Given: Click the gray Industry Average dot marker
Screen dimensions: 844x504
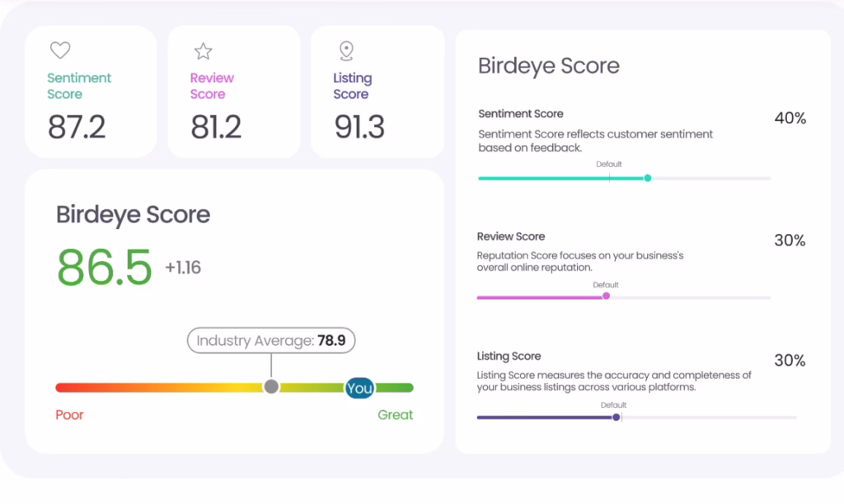Looking at the screenshot, I should tap(271, 387).
